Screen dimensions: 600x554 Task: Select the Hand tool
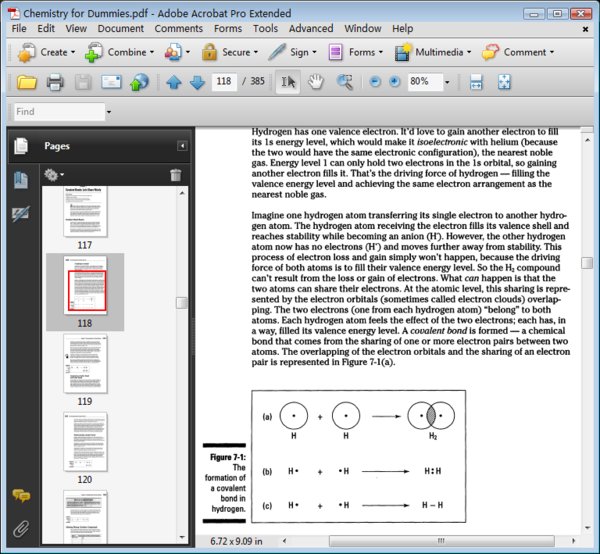(x=316, y=82)
